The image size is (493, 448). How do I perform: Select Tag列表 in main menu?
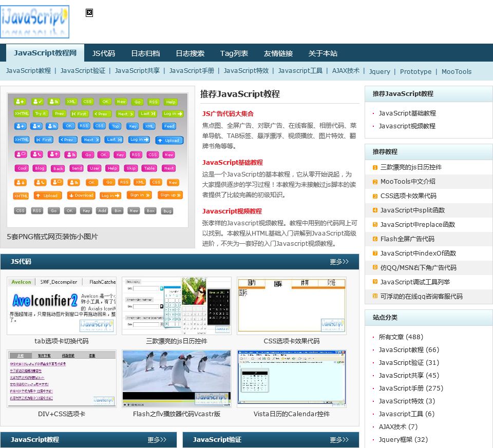pyautogui.click(x=234, y=53)
